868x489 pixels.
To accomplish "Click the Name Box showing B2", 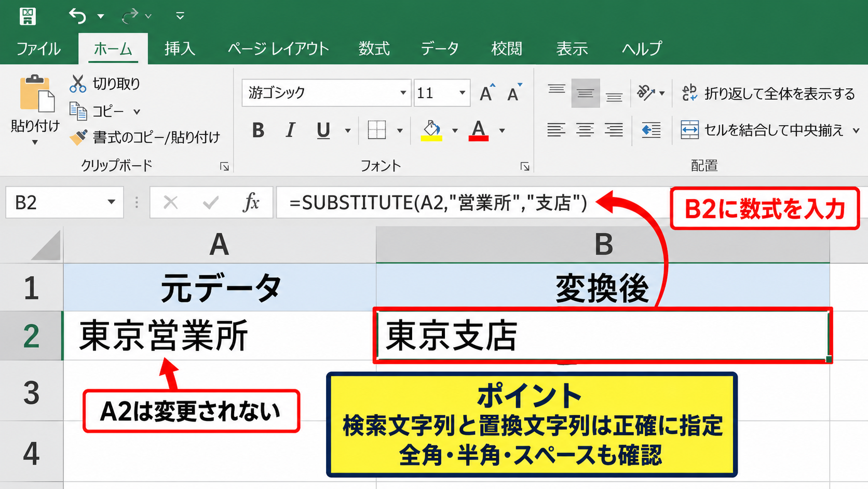I will pos(64,202).
